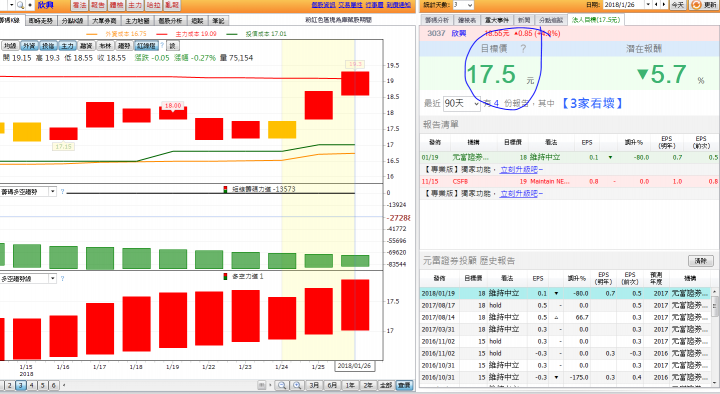Image resolution: width=720 pixels, height=394 pixels.
Task: Open the 交易屬性 link
Action: click(350, 5)
